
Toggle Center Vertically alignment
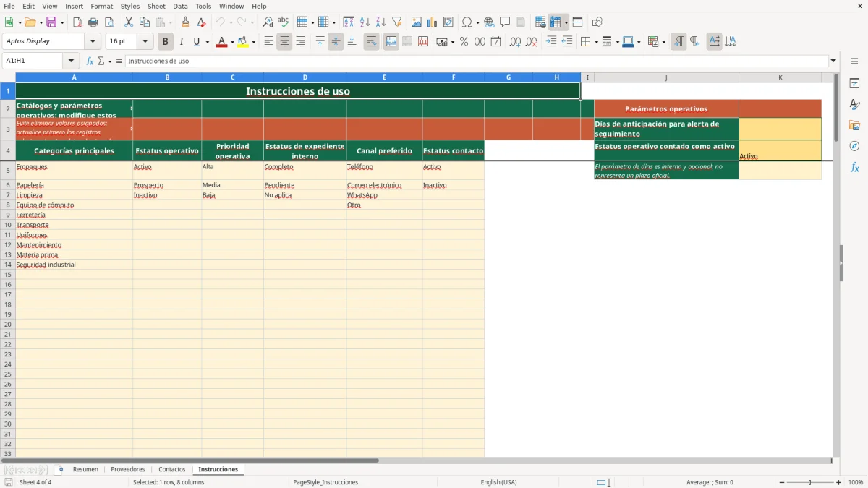point(336,42)
